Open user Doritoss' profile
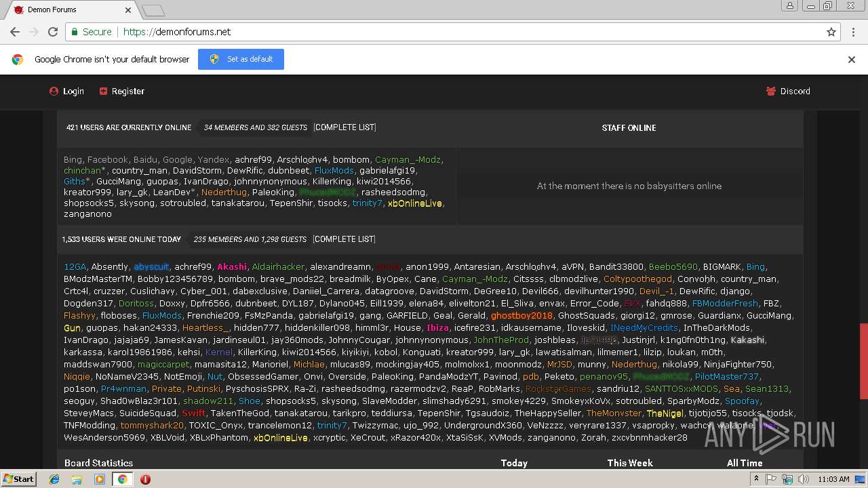Image resolution: width=868 pixels, height=488 pixels. coord(136,304)
